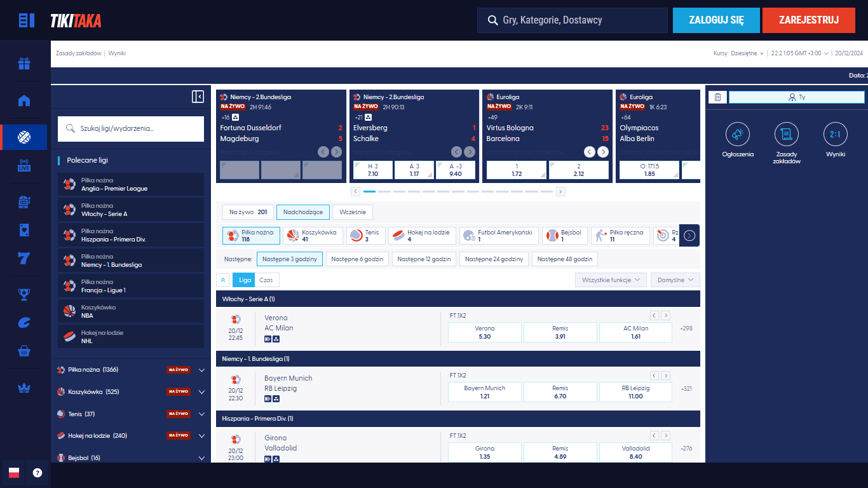Open the Wyniki link in top bar
Screen dimensions: 868x488
(x=117, y=53)
